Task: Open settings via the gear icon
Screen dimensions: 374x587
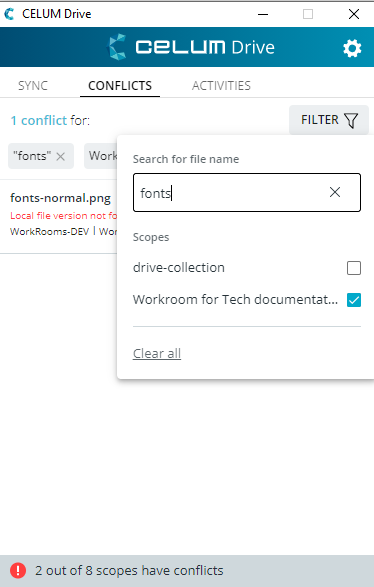Action: tap(352, 48)
